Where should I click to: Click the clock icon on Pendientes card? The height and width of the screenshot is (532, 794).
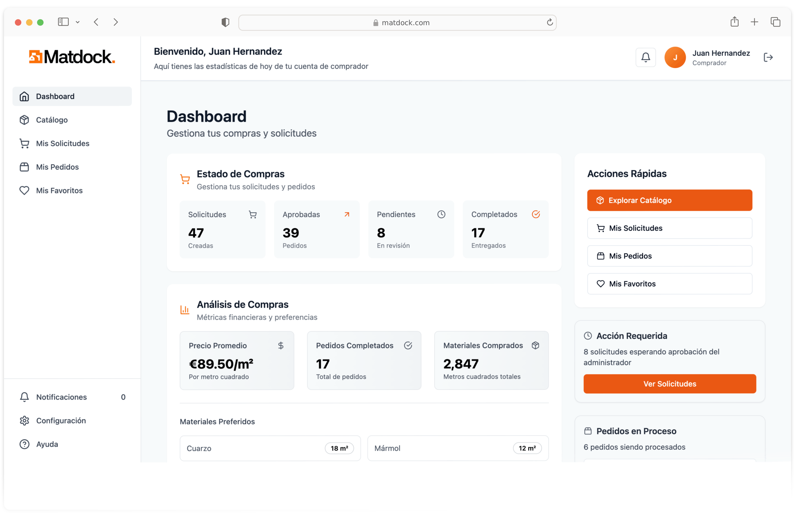coord(441,214)
